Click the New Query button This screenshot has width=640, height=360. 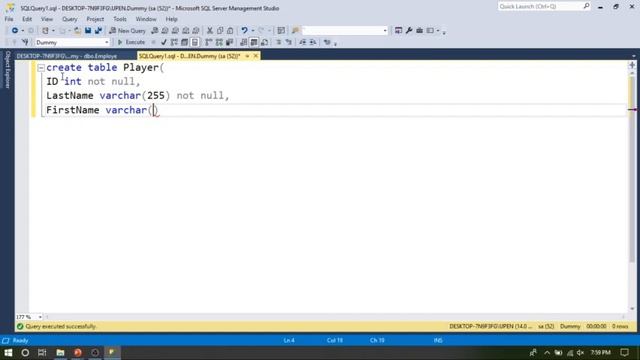[x=127, y=31]
